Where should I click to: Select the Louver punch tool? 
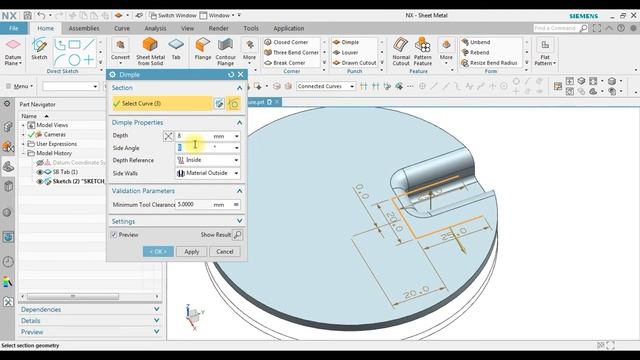coord(345,53)
